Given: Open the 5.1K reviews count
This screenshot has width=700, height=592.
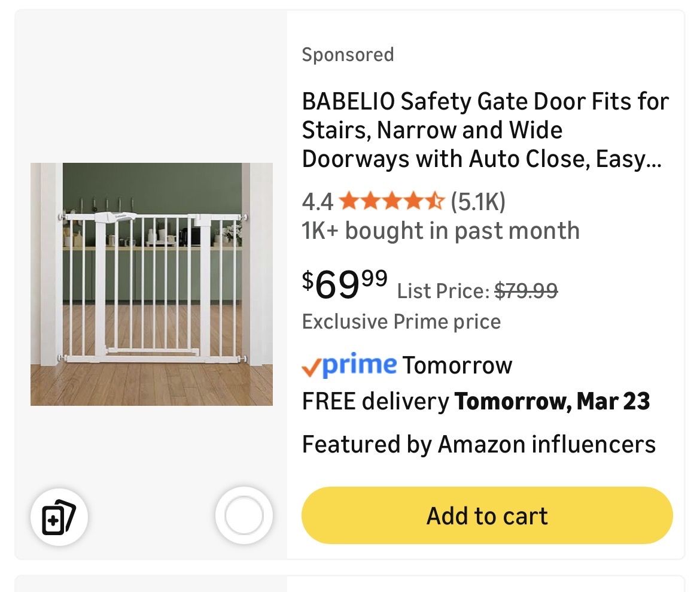Looking at the screenshot, I should click(478, 202).
